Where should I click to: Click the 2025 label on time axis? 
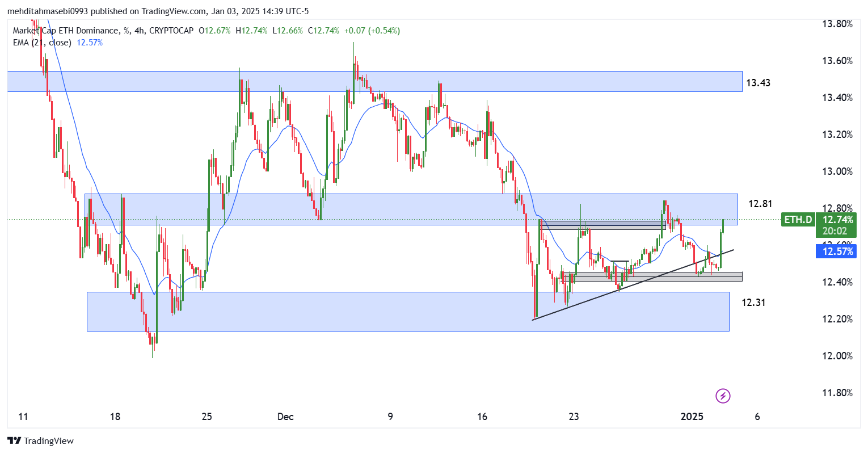pos(692,417)
